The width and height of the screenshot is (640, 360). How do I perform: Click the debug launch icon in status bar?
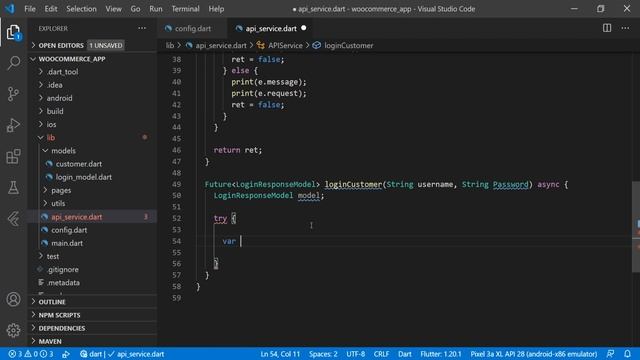click(x=66, y=354)
